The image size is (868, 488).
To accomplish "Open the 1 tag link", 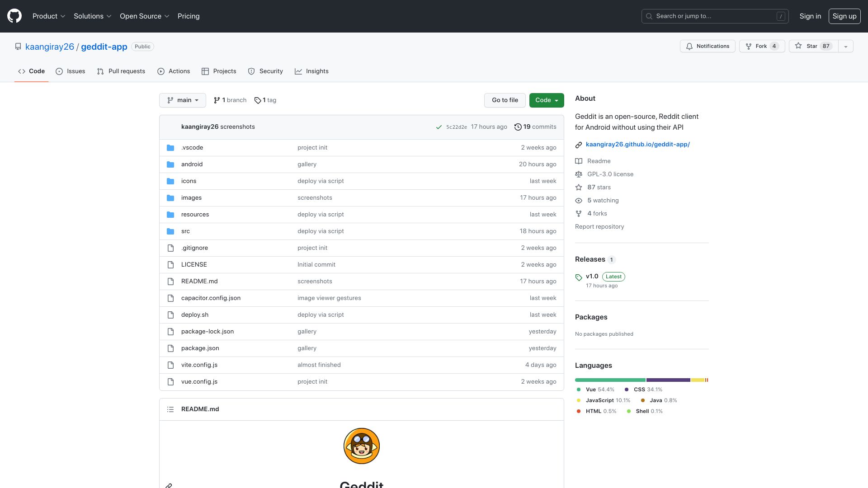I will 265,100.
